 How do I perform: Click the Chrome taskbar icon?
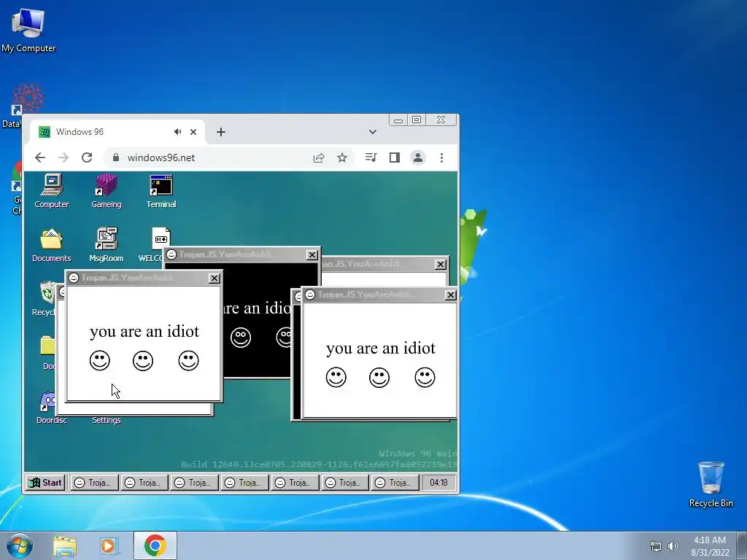point(155,545)
